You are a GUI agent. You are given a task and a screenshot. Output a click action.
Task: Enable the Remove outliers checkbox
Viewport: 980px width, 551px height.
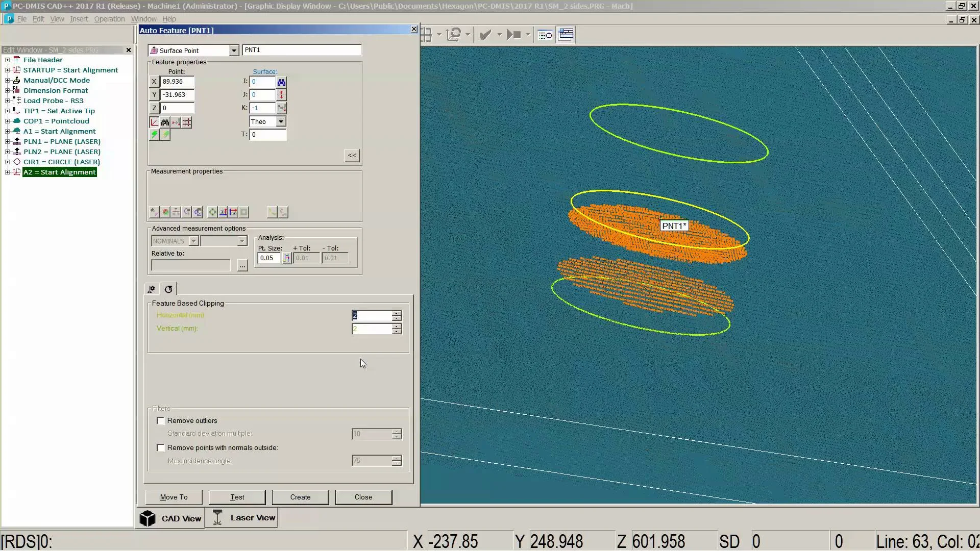[x=161, y=421]
